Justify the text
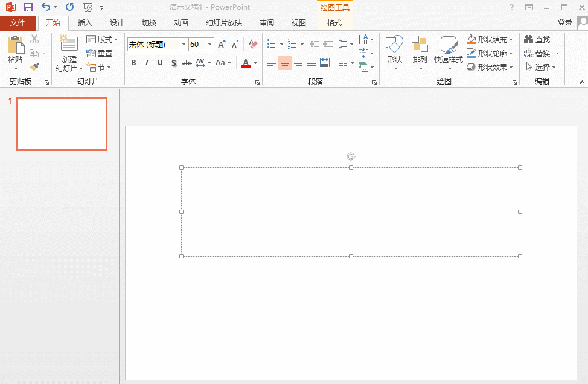This screenshot has width=588, height=384. pyautogui.click(x=312, y=63)
